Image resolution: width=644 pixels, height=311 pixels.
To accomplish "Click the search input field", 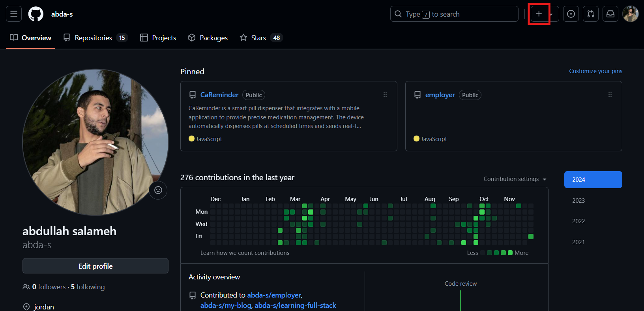I will (454, 14).
